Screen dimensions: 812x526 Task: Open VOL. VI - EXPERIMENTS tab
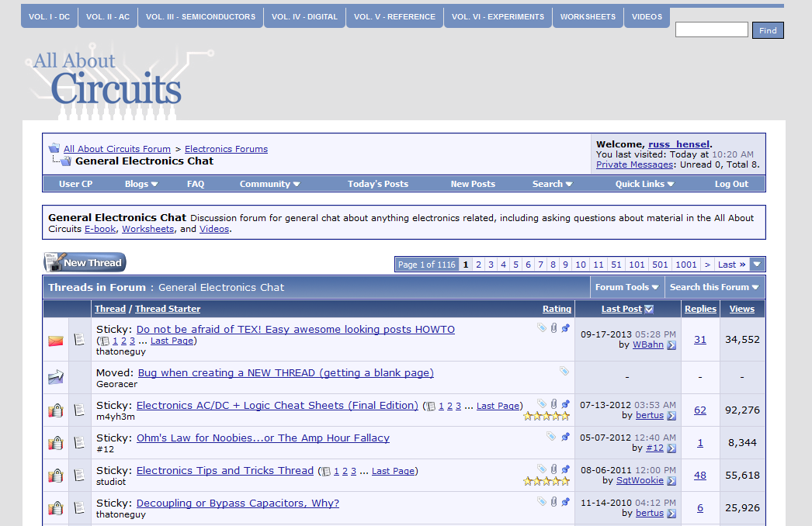click(498, 16)
